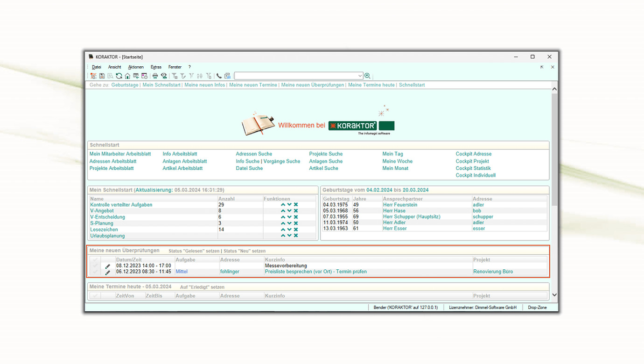644x364 pixels.
Task: Open the Aktionen menu
Action: click(136, 67)
